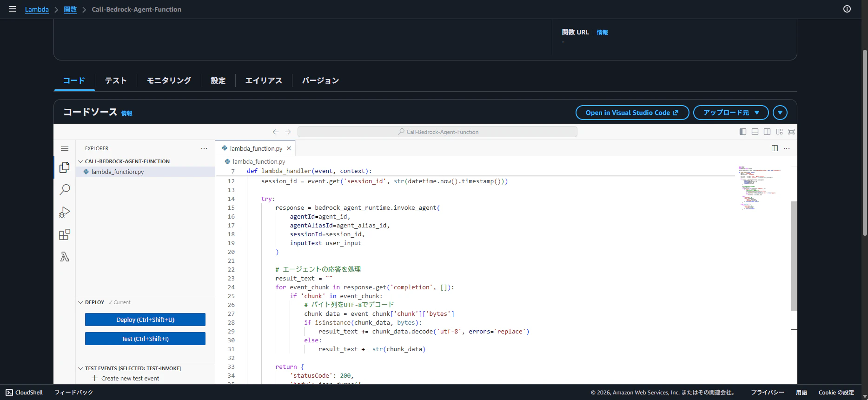This screenshot has width=868, height=400.
Task: Switch to the モニタリング tab
Action: coord(169,80)
